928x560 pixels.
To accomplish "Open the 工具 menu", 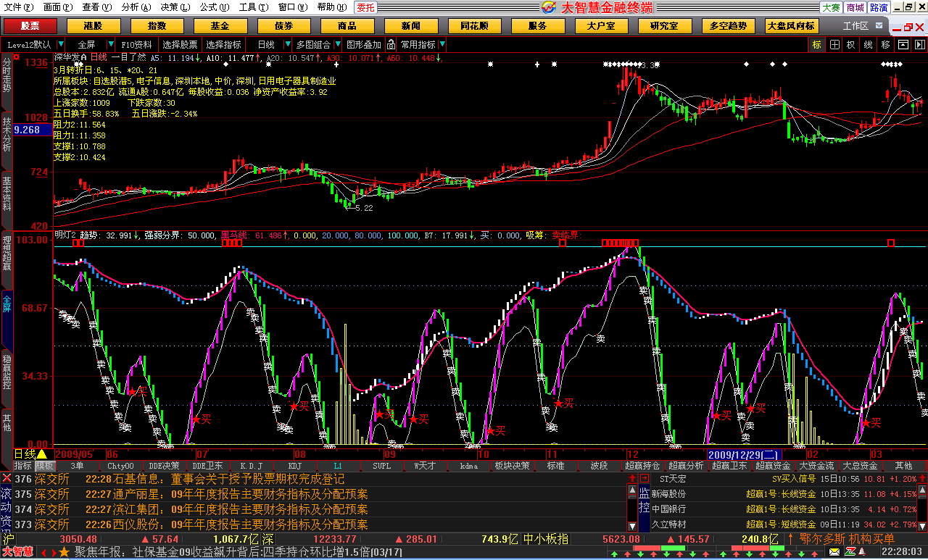I will (253, 7).
